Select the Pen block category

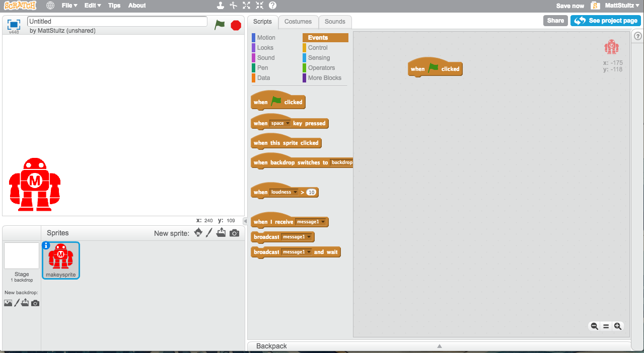pyautogui.click(x=262, y=68)
